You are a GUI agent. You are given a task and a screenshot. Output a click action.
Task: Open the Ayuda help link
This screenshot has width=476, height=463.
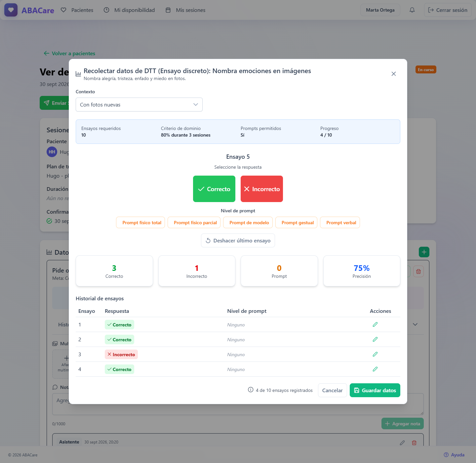coord(454,455)
